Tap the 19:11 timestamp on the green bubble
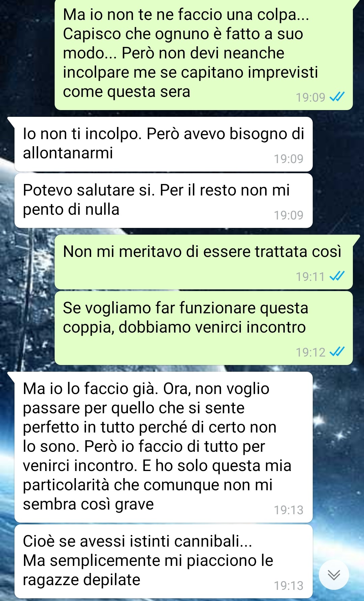Image resolution: width=364 pixels, height=601 pixels. point(310,277)
